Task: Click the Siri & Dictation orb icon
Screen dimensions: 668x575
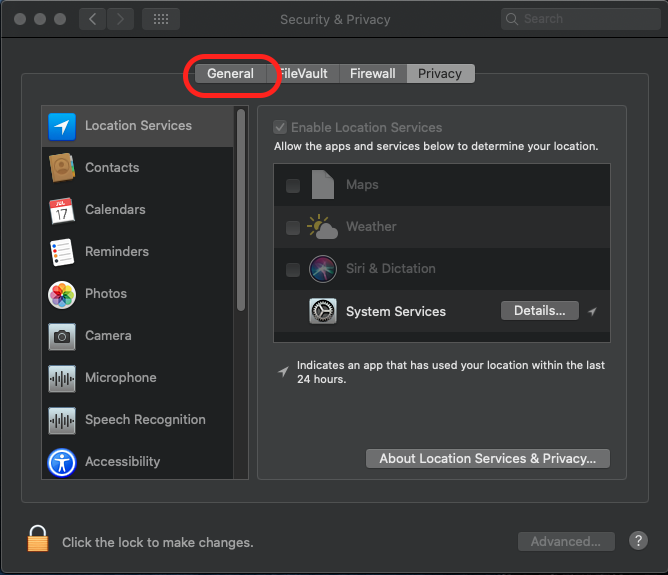Action: point(322,269)
